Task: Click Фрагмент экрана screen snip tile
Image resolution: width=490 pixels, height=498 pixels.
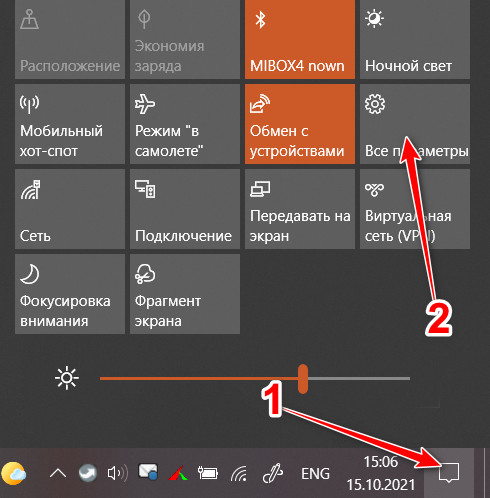Action: pos(185,294)
